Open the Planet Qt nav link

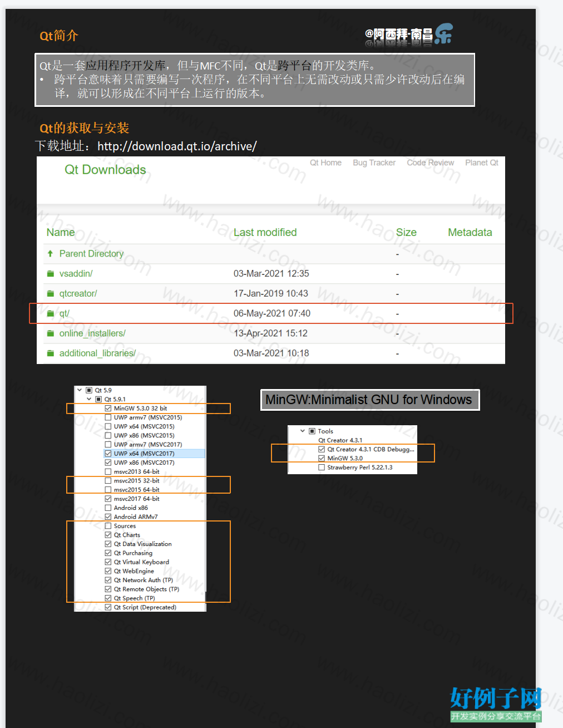pyautogui.click(x=482, y=163)
